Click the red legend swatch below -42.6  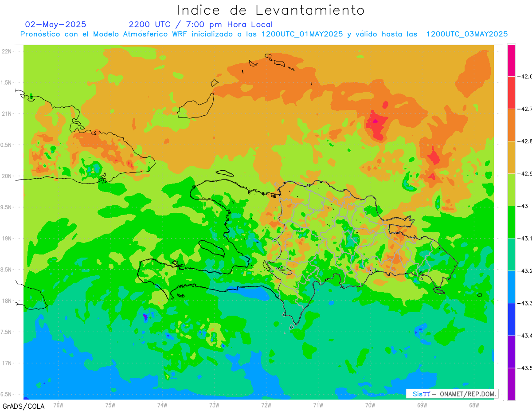[511, 92]
